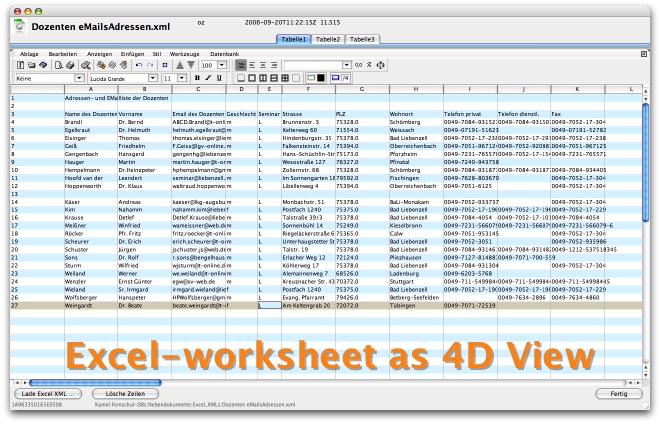Viewport: 660px width, 424px height.
Task: Open Find with the magnifier icon
Action: (x=86, y=65)
